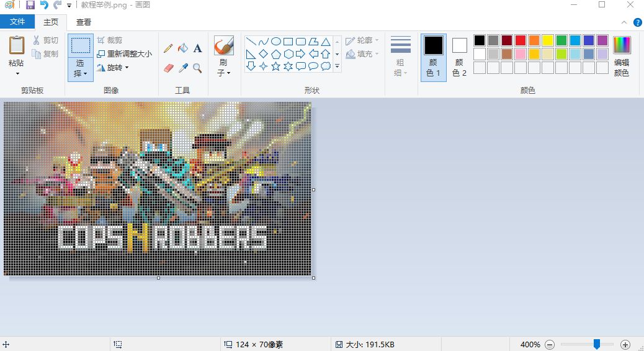The width and height of the screenshot is (644, 351).
Task: Click the Undo arrow in title bar
Action: coord(43,5)
